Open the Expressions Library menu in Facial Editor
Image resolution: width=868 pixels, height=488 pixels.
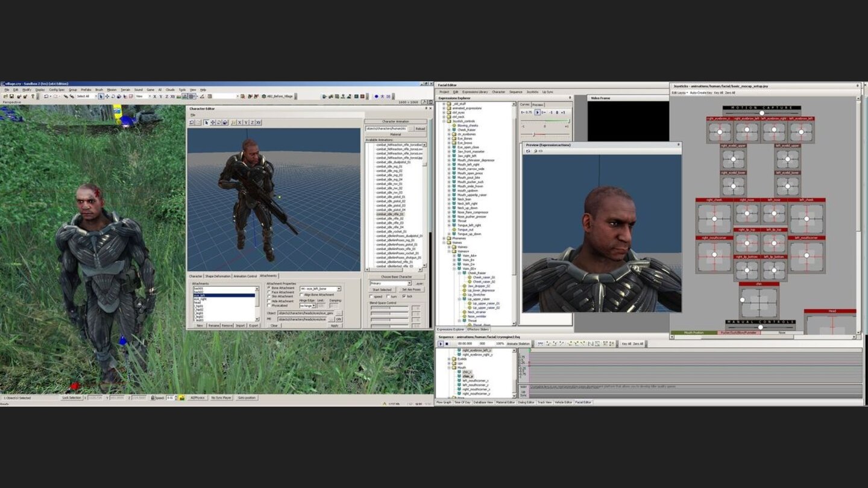point(475,92)
